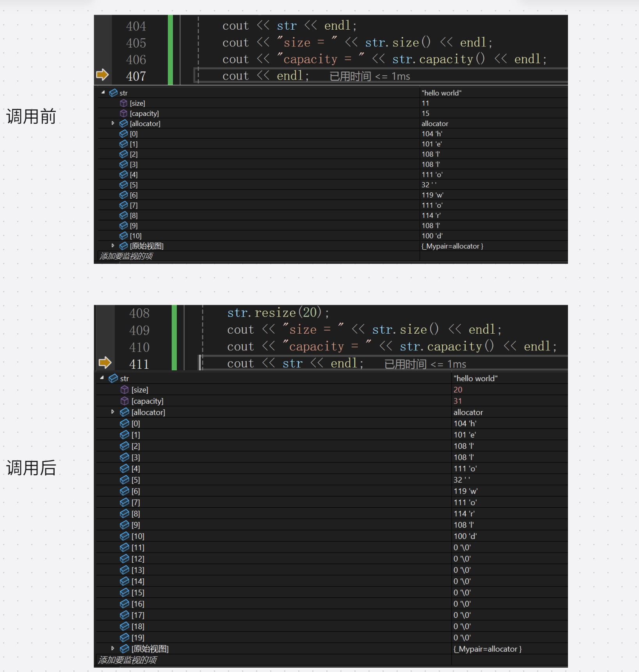Select value 119 'w' in the upper watch window
The height and width of the screenshot is (672, 639).
[x=433, y=195]
